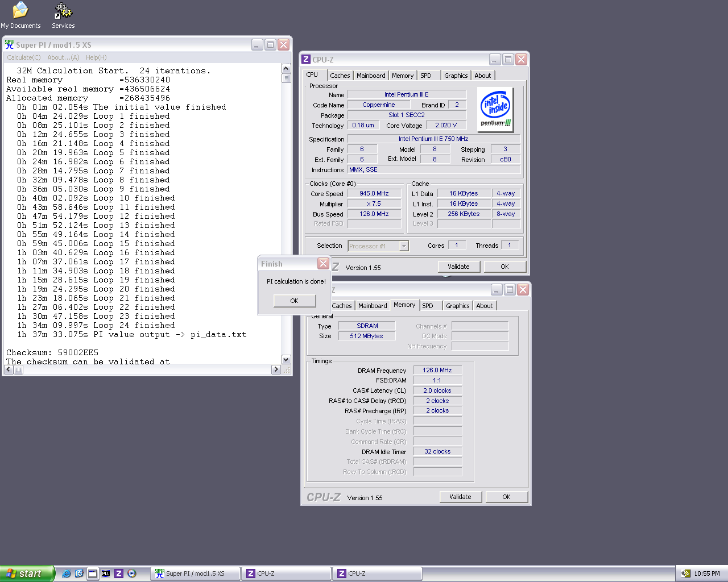Click the CAS# Latency 2.0 clocks field
Image resolution: width=728 pixels, height=582 pixels.
click(437, 390)
